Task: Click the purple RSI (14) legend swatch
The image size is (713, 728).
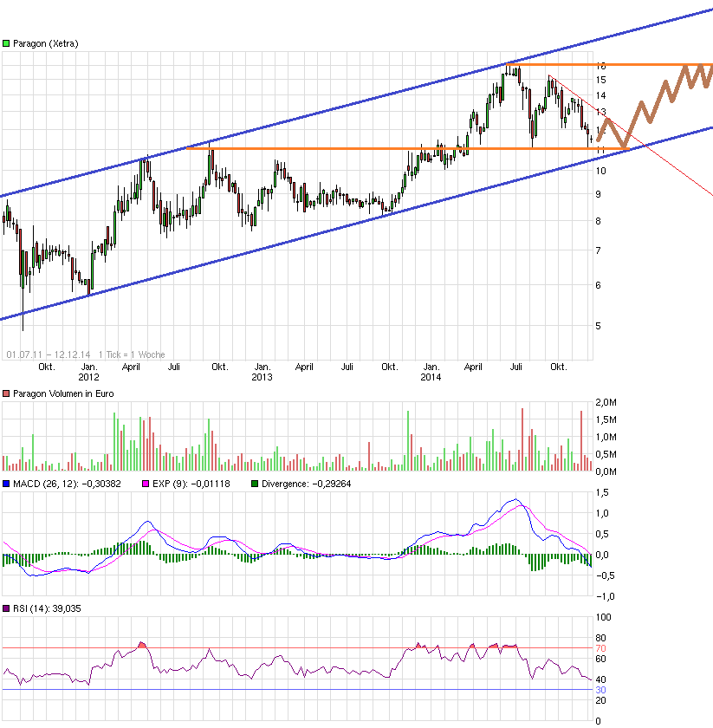Action: (x=6, y=608)
